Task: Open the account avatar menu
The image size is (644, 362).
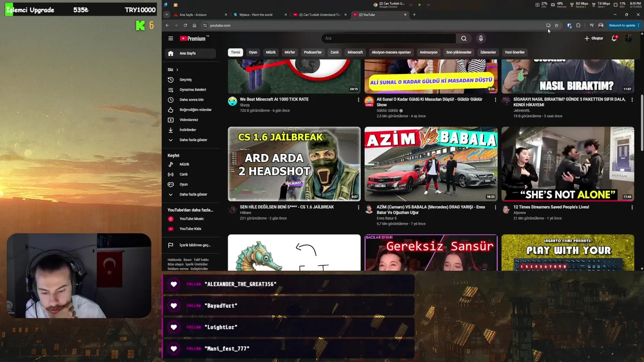Action: tap(628, 38)
